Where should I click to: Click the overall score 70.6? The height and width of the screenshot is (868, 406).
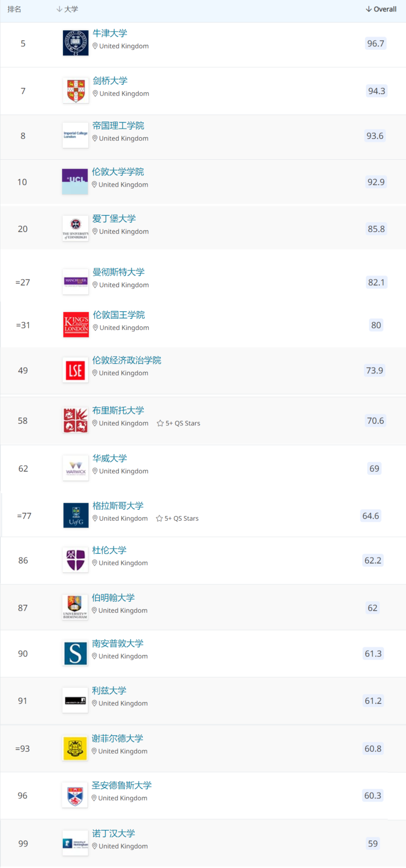[x=376, y=421]
